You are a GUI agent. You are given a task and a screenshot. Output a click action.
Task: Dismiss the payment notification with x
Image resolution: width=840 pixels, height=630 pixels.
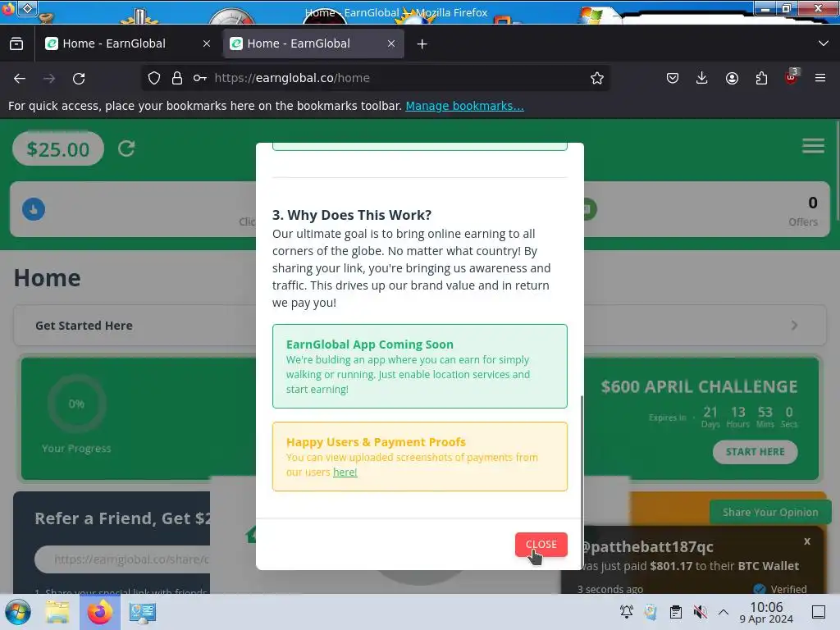click(807, 541)
